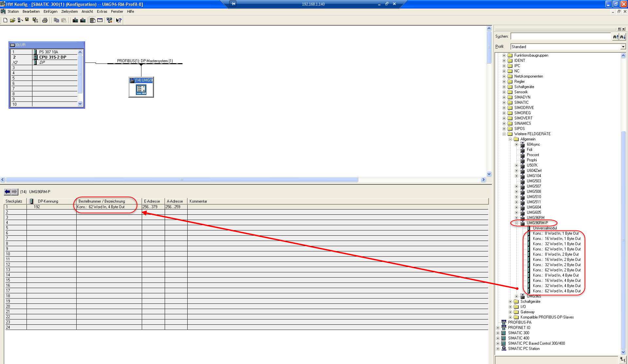628x364 pixels.
Task: Click the Upload from module icon
Action: click(83, 20)
